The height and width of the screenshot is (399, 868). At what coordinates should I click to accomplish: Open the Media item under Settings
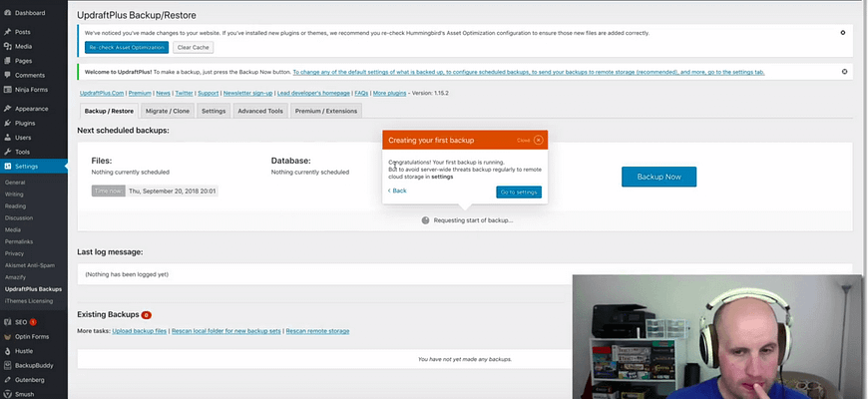(13, 229)
